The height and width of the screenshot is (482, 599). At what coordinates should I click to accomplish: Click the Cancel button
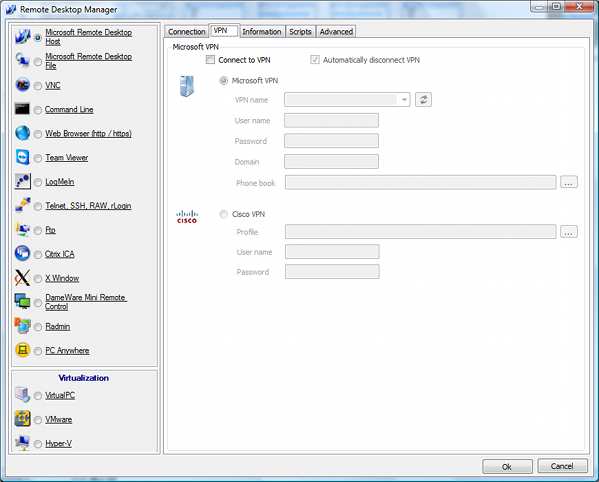562,466
